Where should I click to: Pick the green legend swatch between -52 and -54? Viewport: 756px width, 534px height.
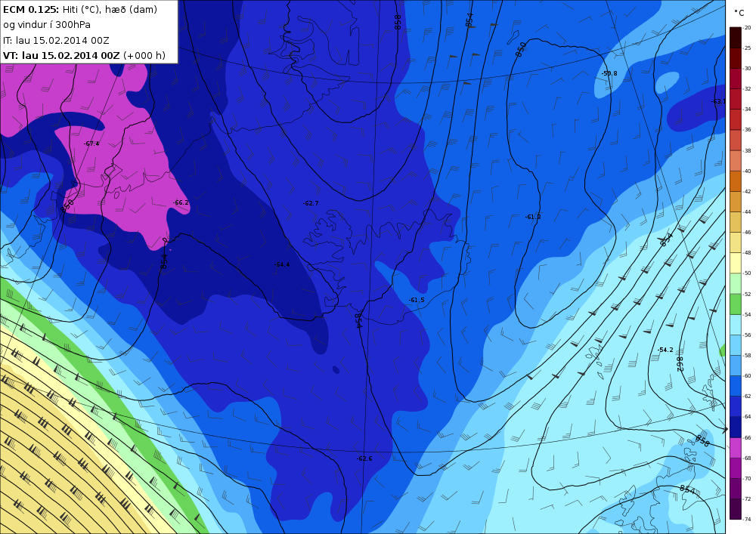click(x=736, y=304)
